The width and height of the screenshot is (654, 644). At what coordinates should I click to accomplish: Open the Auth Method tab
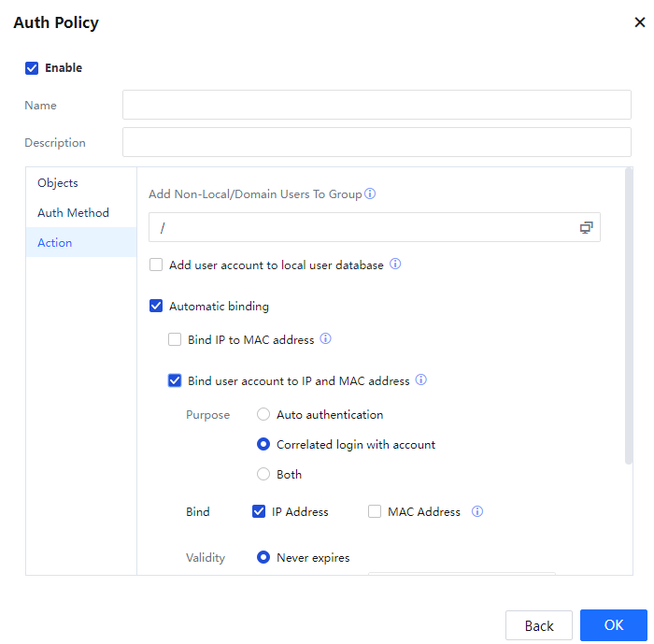point(73,213)
